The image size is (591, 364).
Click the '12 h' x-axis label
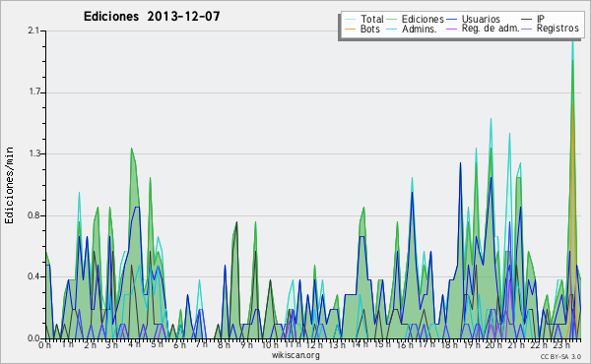point(313,344)
